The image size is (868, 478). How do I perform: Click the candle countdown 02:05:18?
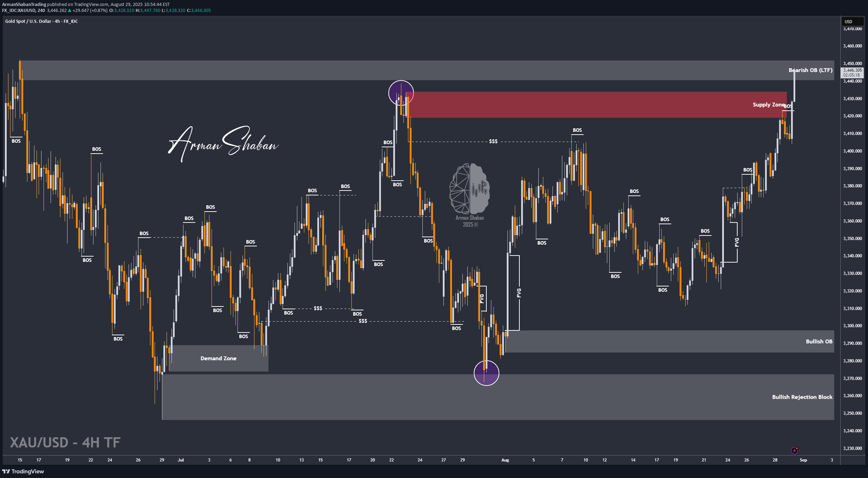[x=852, y=75]
